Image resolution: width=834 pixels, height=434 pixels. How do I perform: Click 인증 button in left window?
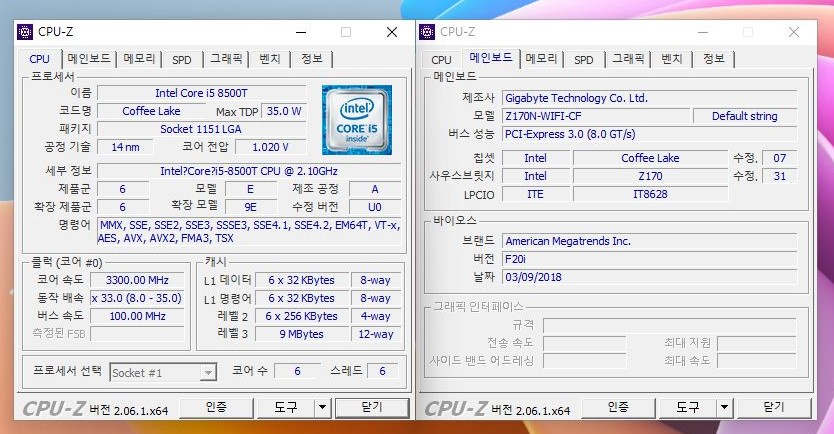tap(216, 408)
